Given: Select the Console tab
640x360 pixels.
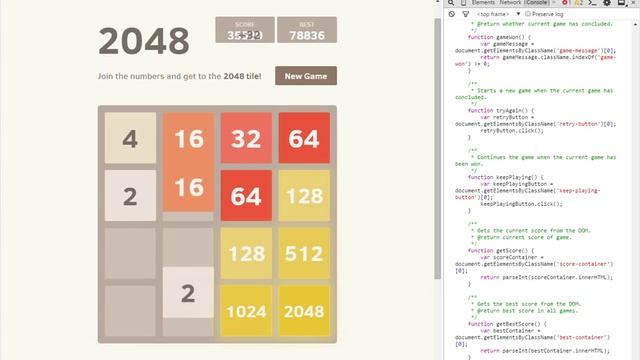Looking at the screenshot, I should [536, 2].
